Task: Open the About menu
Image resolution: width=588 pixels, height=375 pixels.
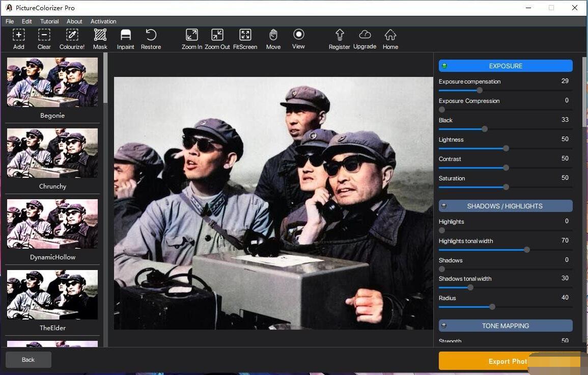Action: 74,21
